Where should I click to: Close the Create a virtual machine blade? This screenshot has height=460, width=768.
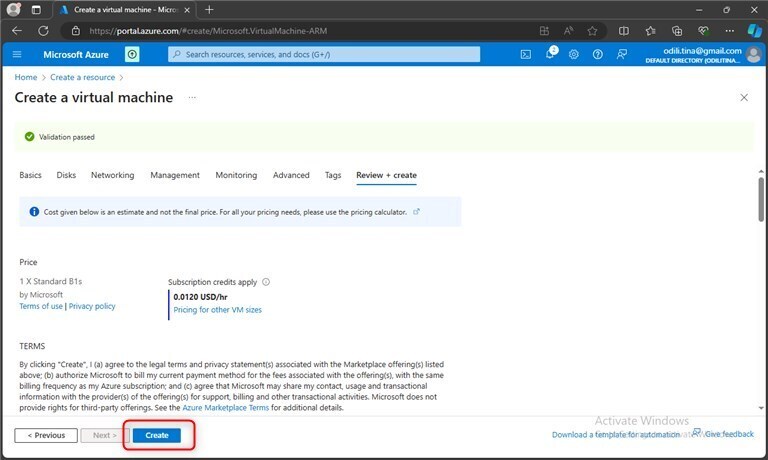[743, 98]
